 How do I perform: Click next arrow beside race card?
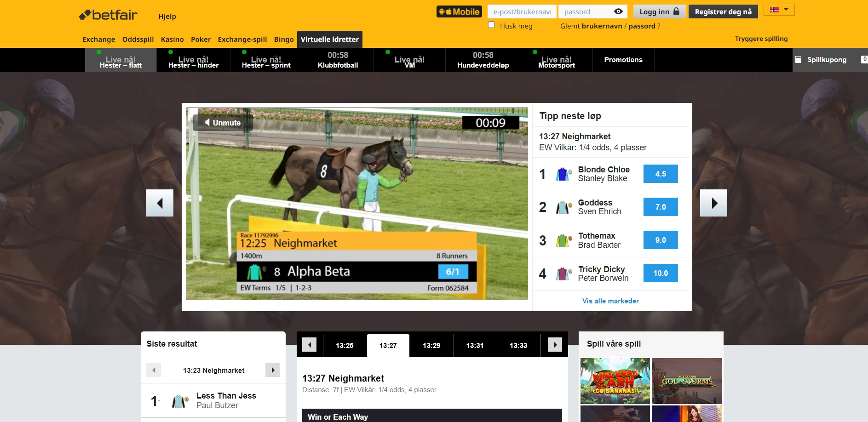point(713,203)
